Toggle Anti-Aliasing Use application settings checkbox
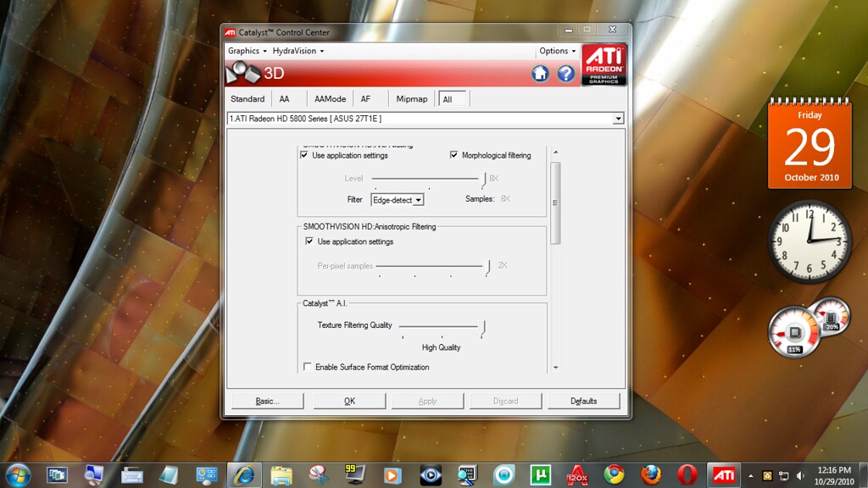This screenshot has height=488, width=868. pyautogui.click(x=304, y=155)
